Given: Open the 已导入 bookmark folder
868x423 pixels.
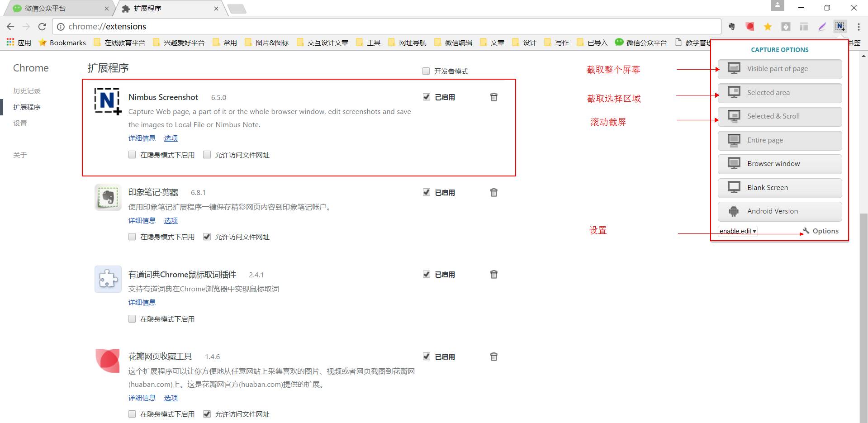Looking at the screenshot, I should pyautogui.click(x=592, y=43).
